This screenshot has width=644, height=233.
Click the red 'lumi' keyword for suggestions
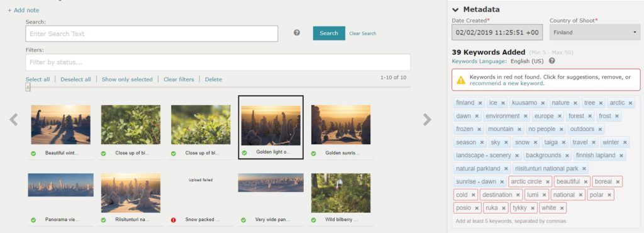point(532,195)
